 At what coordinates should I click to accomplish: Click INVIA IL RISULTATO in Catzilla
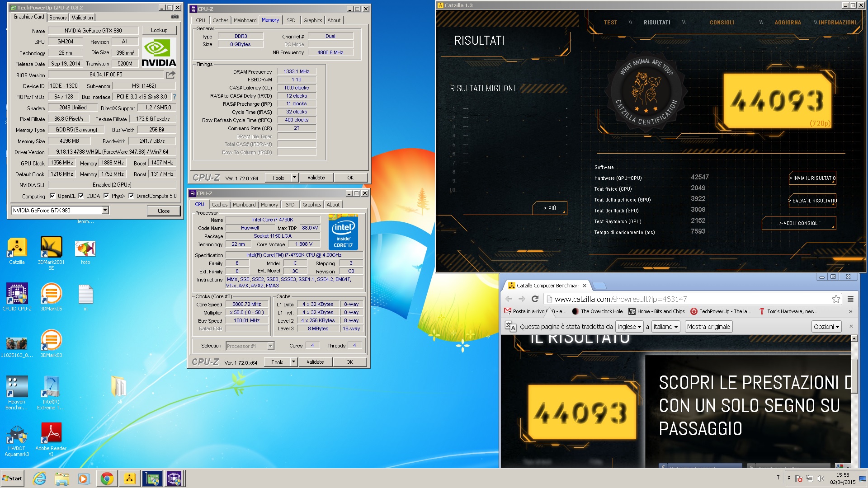(x=812, y=178)
